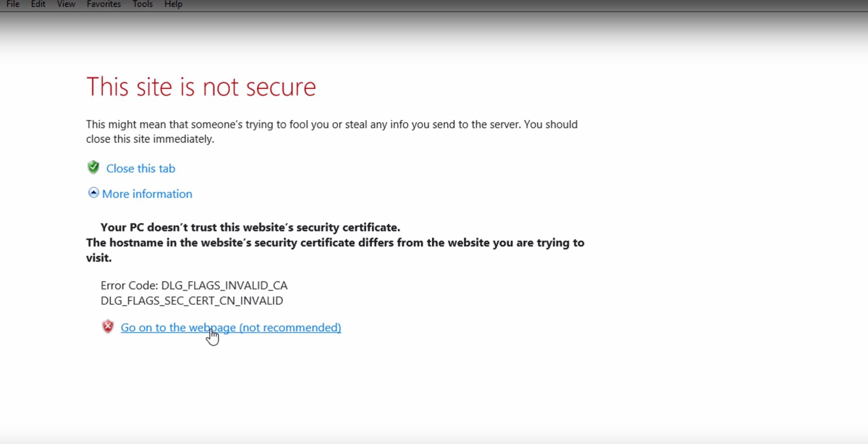The width and height of the screenshot is (868, 444).
Task: Click the "close this site immediately" text
Action: pyautogui.click(x=150, y=139)
